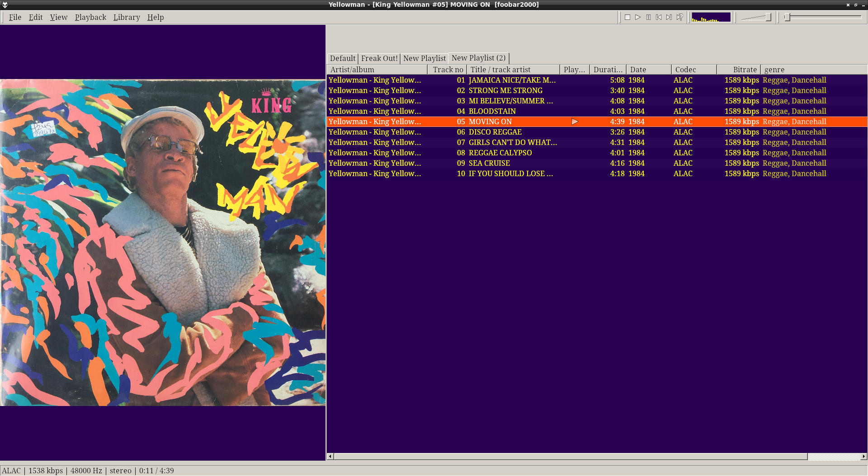Click the Play button in toolbar
868x476 pixels.
click(638, 17)
